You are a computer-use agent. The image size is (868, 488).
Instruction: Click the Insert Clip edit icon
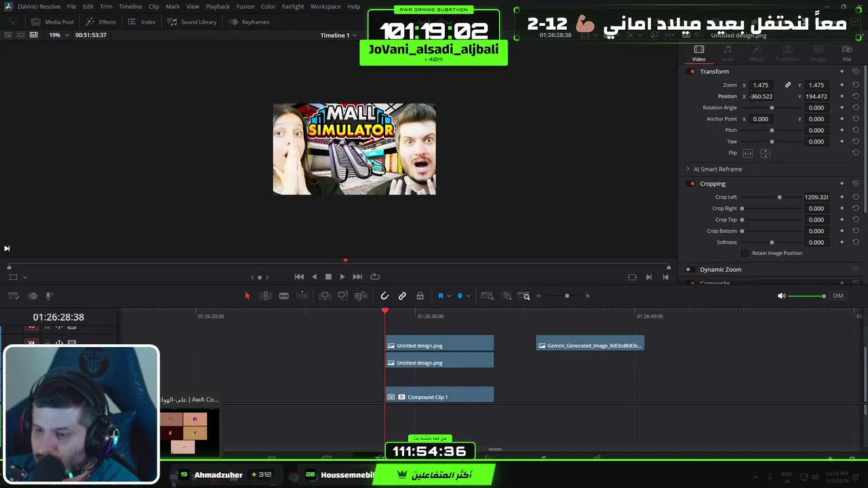[325, 296]
